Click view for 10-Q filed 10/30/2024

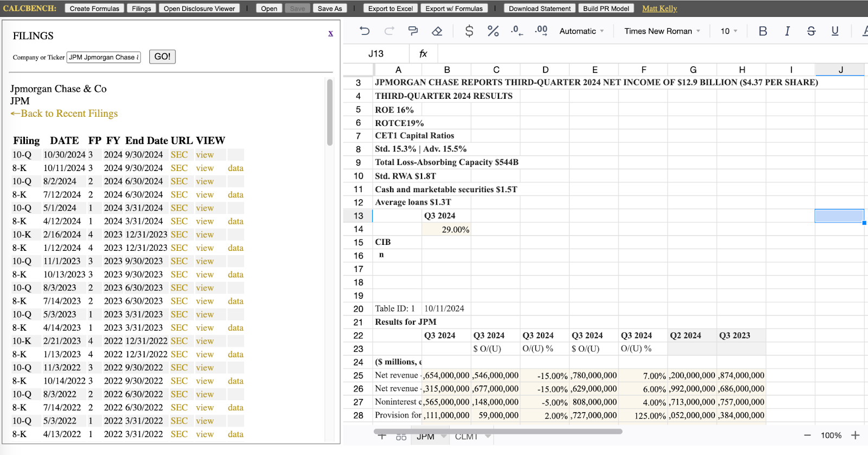tap(205, 155)
